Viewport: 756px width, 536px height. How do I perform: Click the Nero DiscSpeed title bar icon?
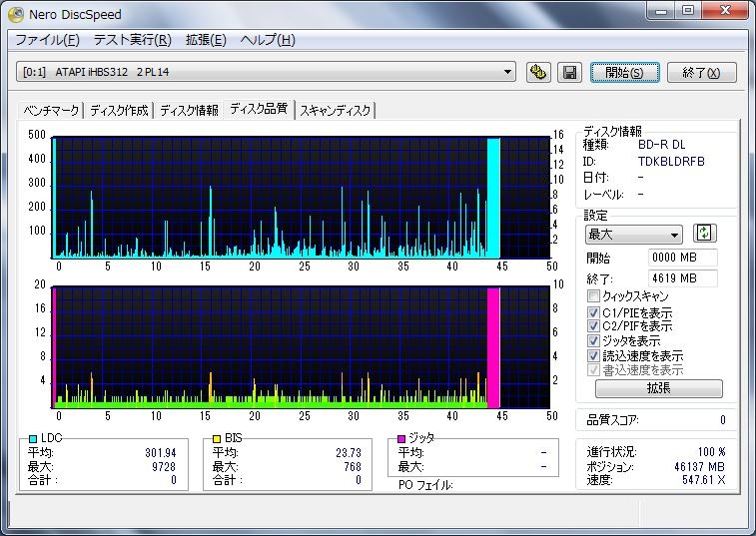tap(15, 14)
